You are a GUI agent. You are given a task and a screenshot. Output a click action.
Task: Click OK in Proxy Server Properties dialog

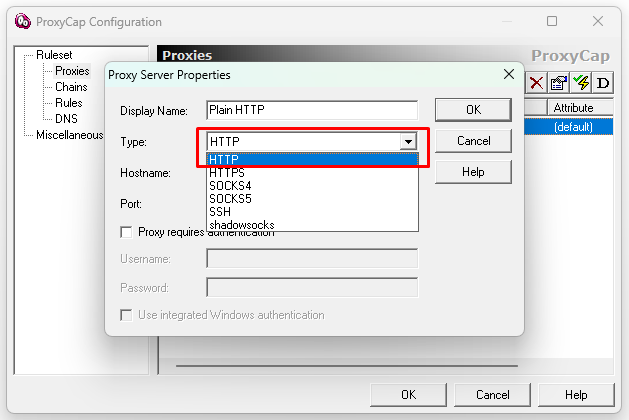473,110
